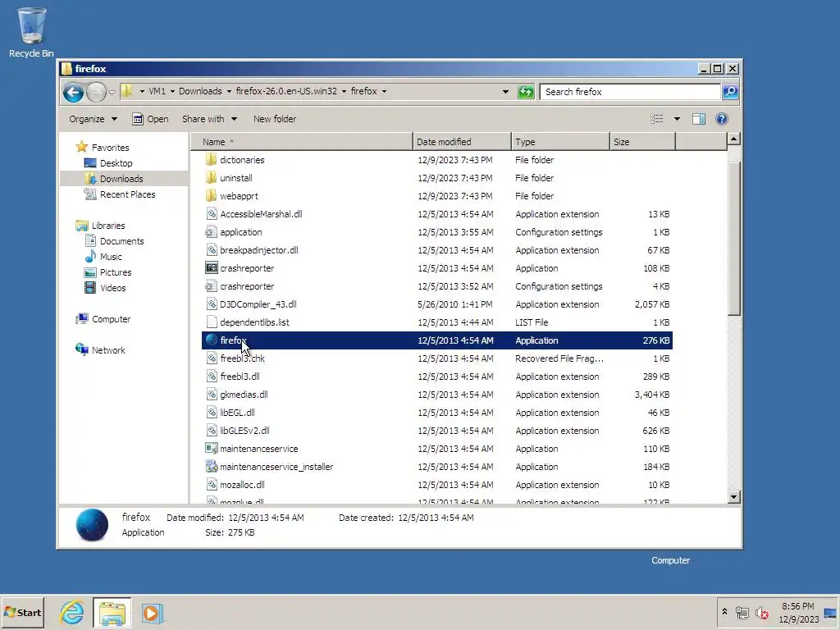Sort by the Date modified column
Screen dimensions: 840x630
coord(462,142)
